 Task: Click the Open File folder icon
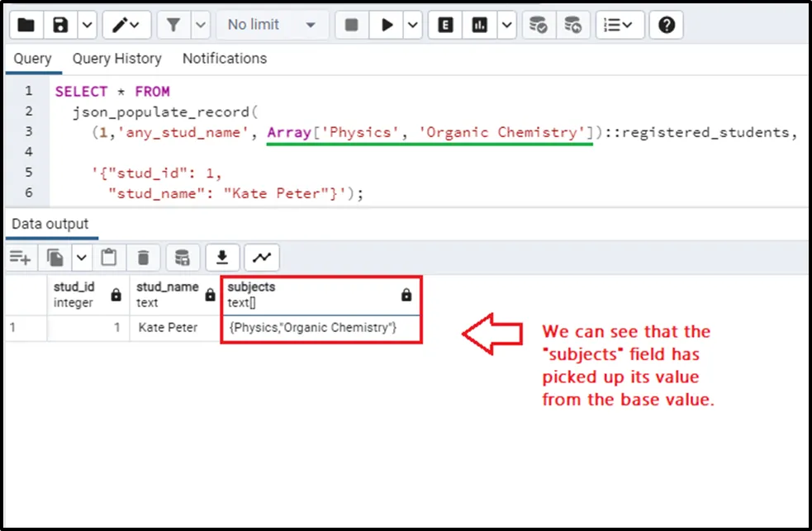point(26,25)
